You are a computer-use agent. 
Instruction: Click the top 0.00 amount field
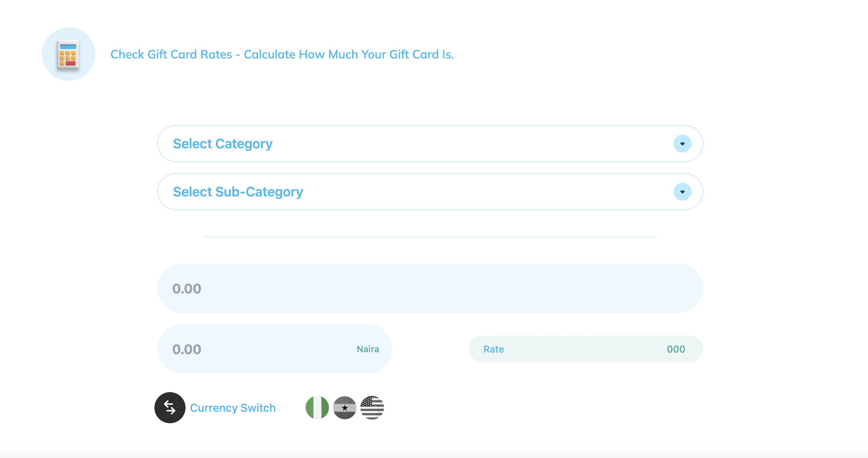[430, 288]
